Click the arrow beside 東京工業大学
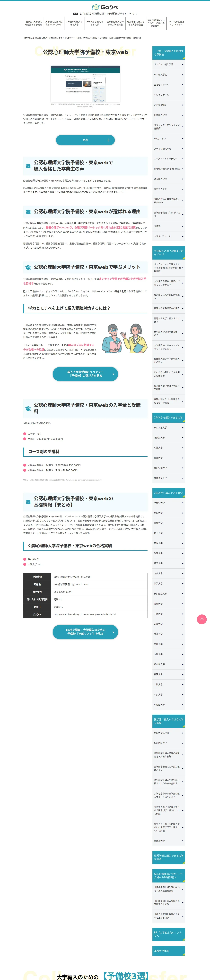The height and width of the screenshot is (980, 210). click(183, 428)
